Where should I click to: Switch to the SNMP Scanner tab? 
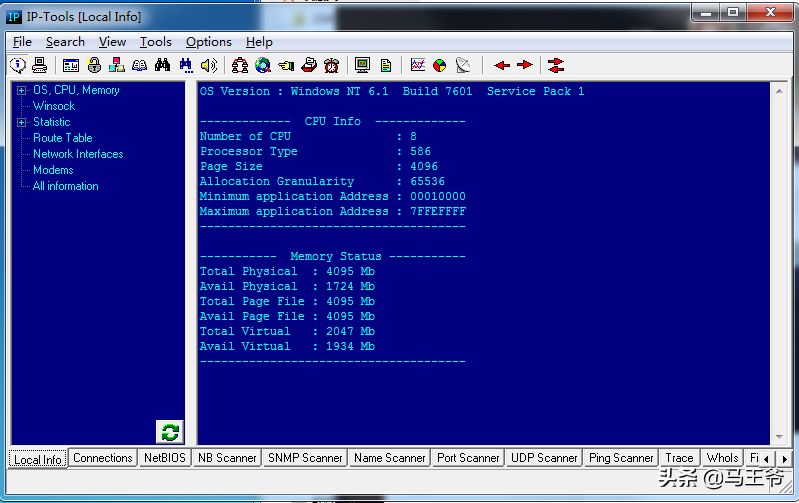305,458
